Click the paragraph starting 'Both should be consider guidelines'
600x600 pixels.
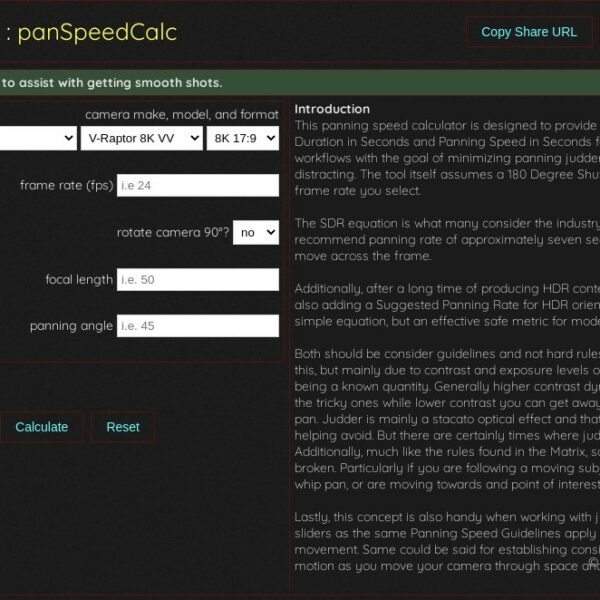(447, 419)
